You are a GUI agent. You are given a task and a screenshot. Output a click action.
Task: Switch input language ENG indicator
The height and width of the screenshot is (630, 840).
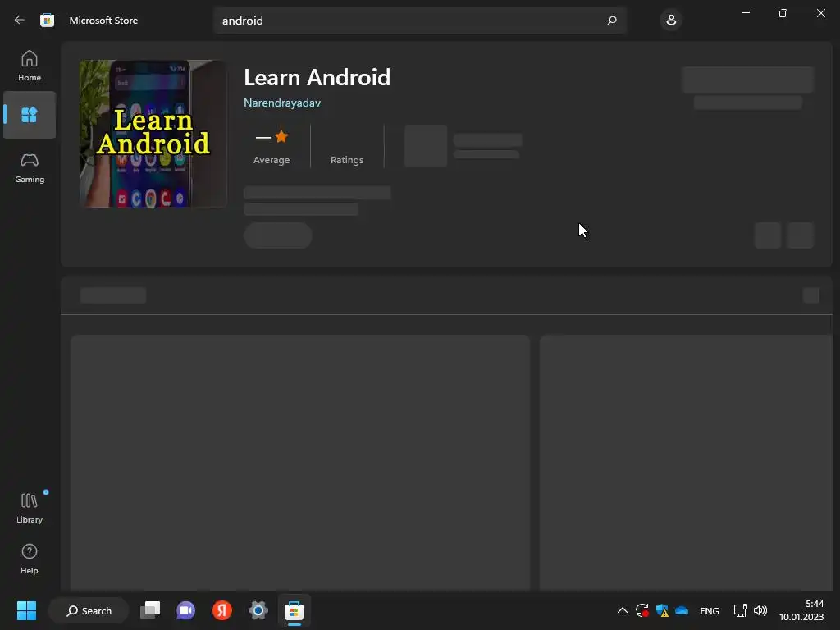click(710, 611)
